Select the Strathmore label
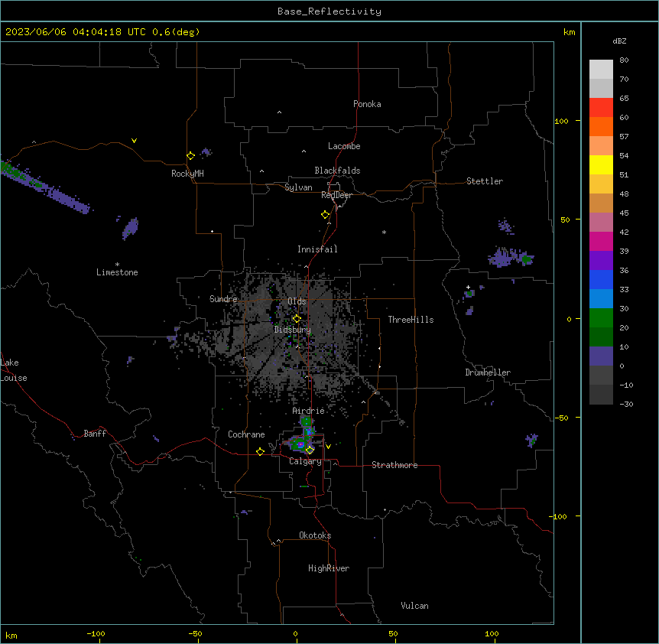The width and height of the screenshot is (659, 644). click(x=394, y=465)
